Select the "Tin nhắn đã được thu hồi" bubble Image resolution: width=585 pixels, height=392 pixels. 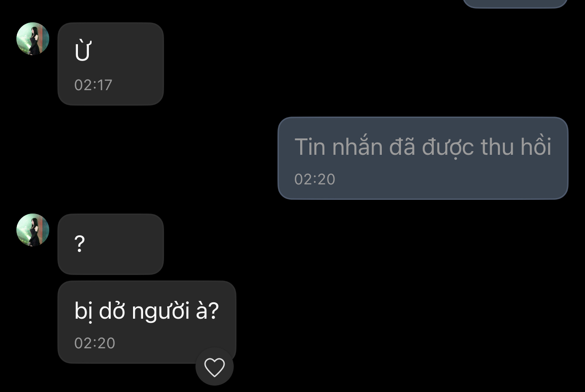422,158
